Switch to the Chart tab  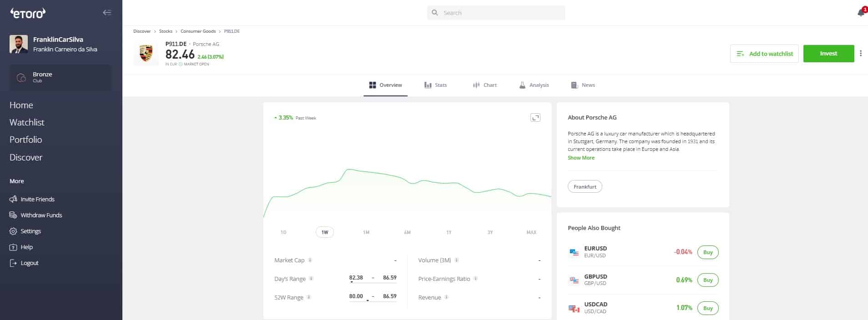click(484, 85)
